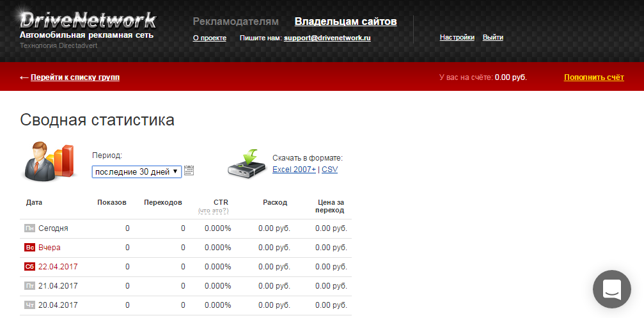Click the 'Технология Directadvert' tagline

tap(59, 45)
